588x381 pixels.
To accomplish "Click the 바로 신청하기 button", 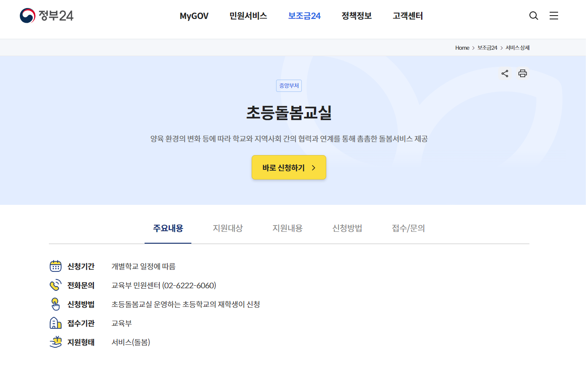I will (289, 167).
